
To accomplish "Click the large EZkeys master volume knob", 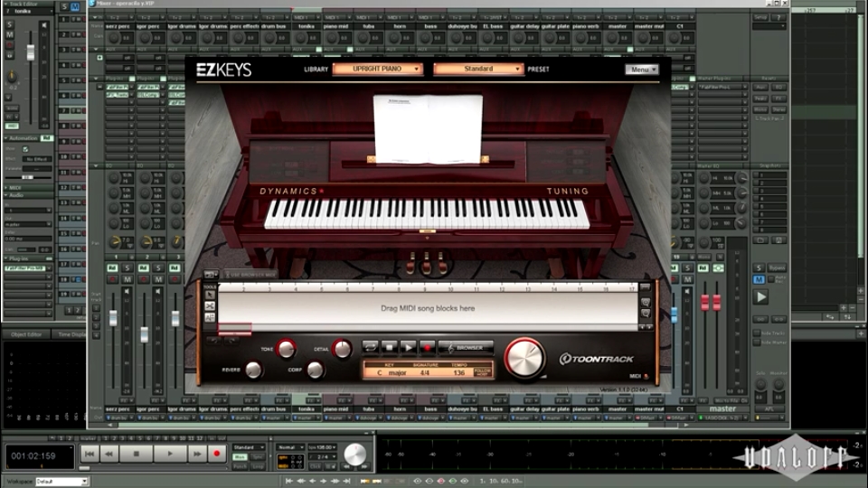I will tap(524, 359).
